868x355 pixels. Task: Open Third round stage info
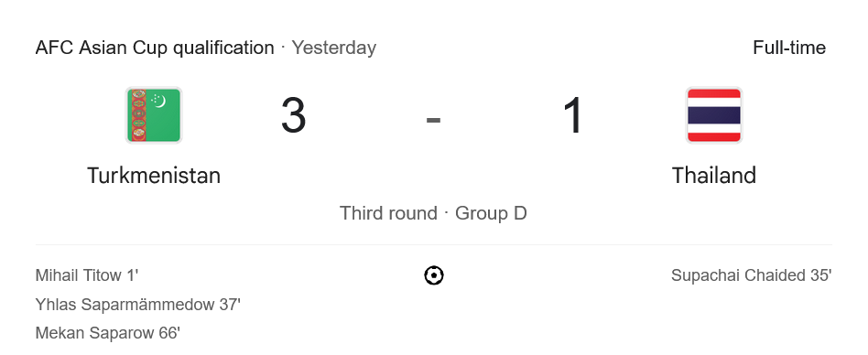[x=388, y=213]
